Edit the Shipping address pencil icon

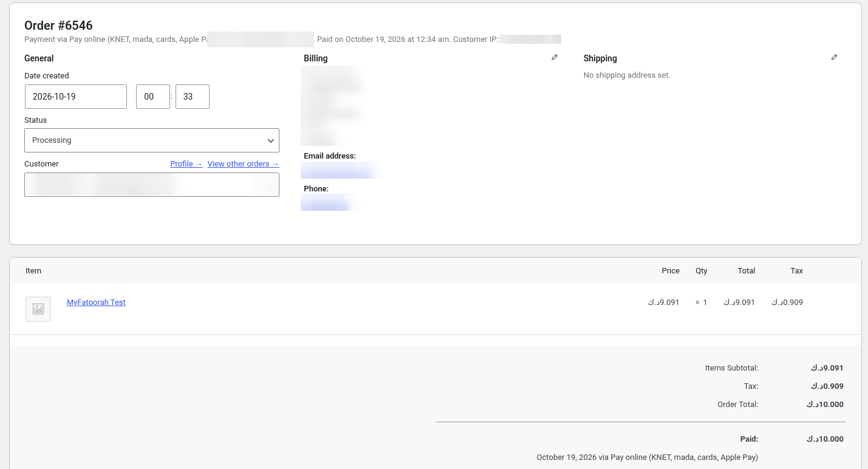[834, 57]
